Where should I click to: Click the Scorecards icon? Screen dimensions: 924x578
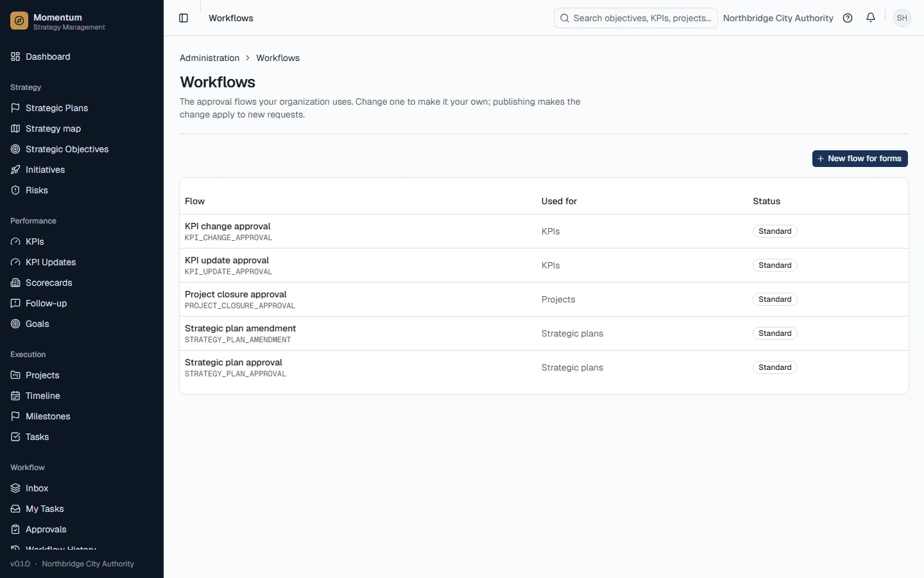tap(15, 283)
